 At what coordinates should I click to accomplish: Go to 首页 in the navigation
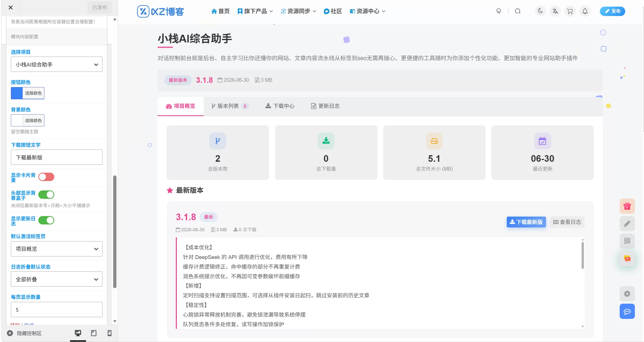[220, 11]
